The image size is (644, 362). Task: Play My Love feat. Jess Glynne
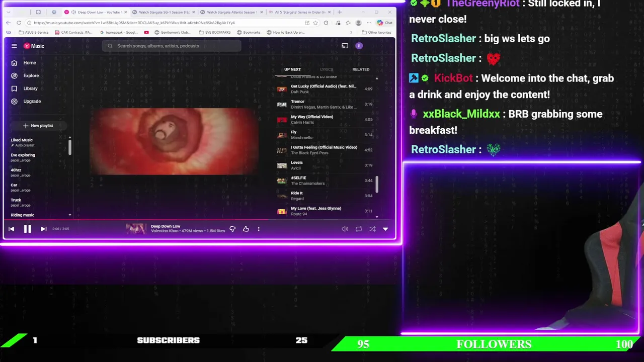tap(325, 211)
